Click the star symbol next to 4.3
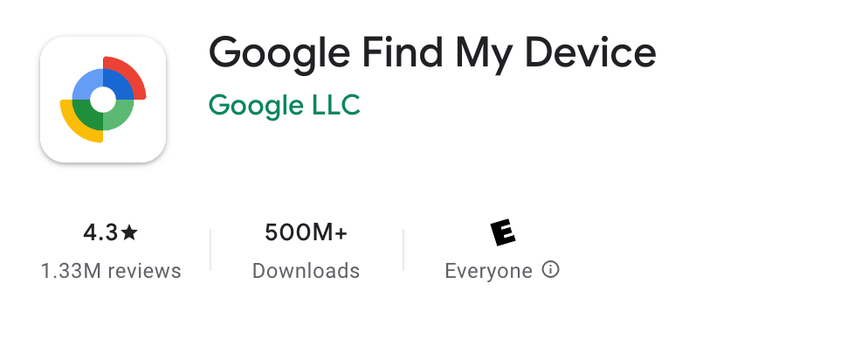 [x=129, y=232]
